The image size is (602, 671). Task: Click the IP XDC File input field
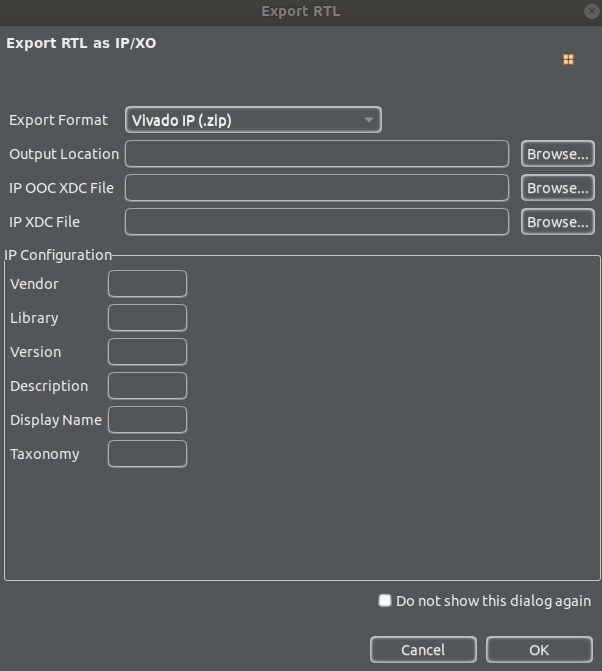click(x=316, y=222)
